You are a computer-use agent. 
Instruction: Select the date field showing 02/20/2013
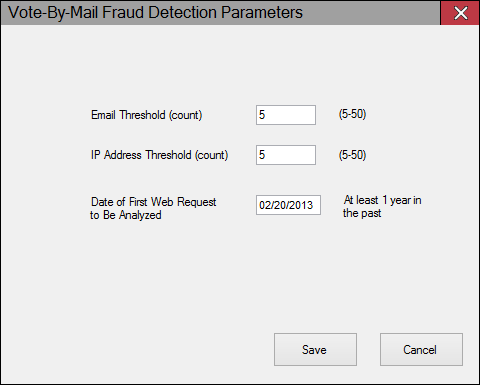click(x=288, y=205)
